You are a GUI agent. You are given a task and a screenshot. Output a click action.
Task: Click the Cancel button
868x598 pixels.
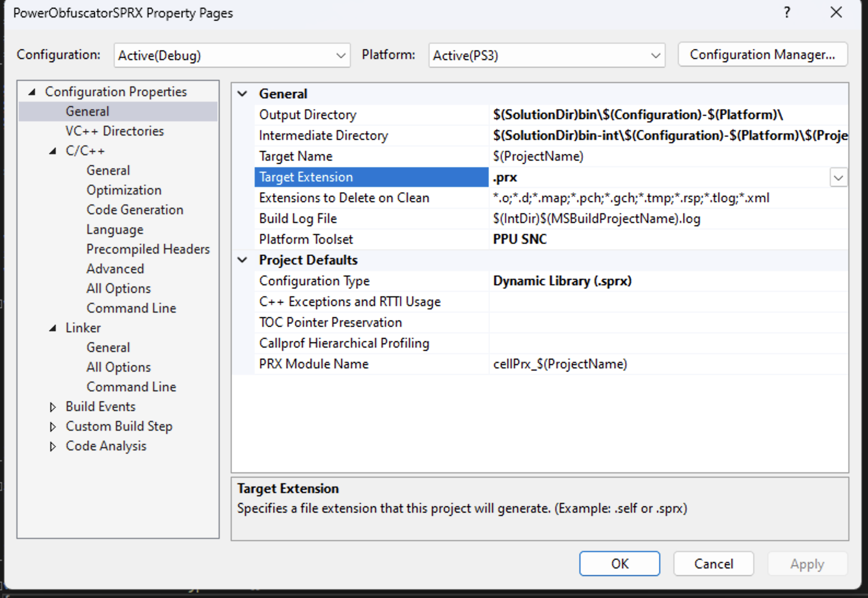714,564
